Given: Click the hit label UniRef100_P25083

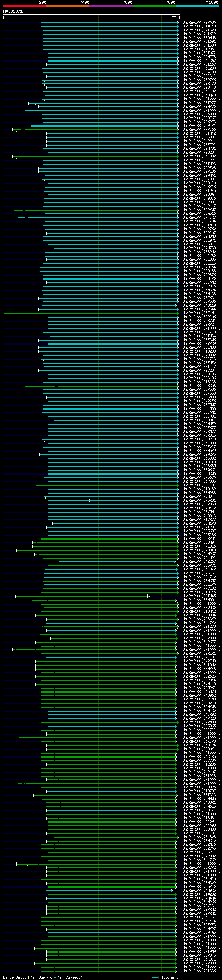Looking at the screenshot, I should point(199,114).
